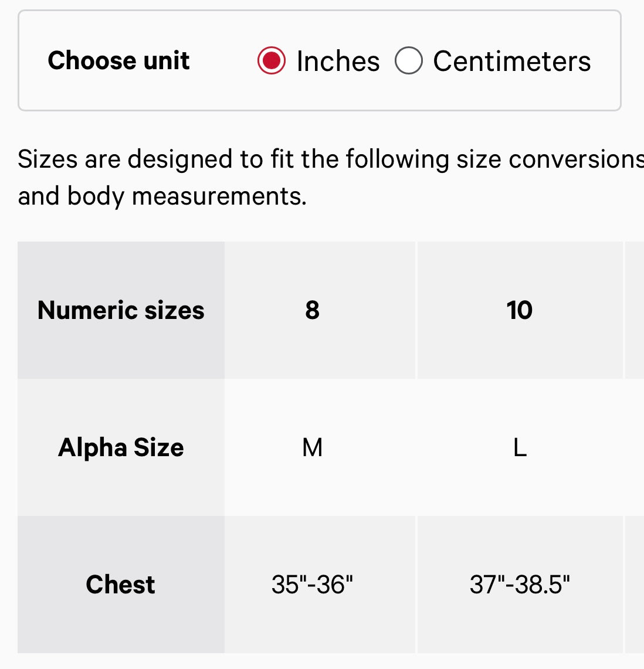Click the "Centimeters" text label
Image resolution: width=644 pixels, height=669 pixels.
click(511, 61)
